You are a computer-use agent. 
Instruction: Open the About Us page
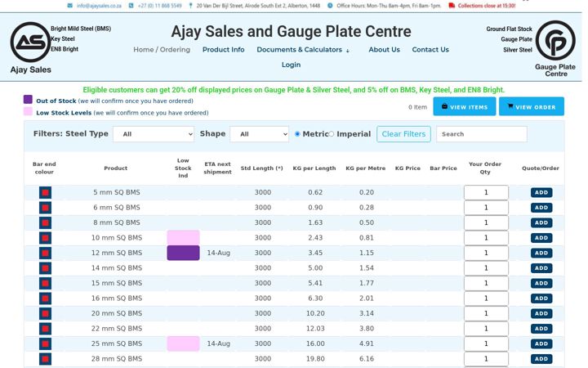(x=384, y=50)
